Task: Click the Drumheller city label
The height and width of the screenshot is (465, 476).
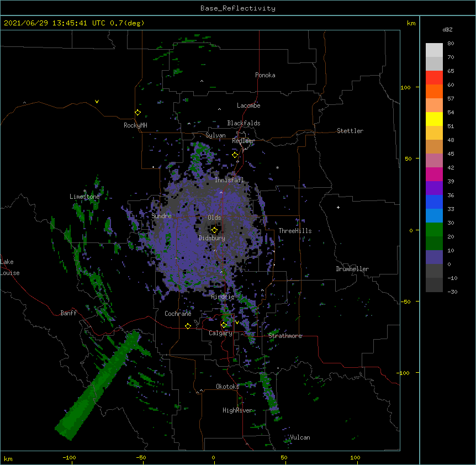Action: (352, 269)
